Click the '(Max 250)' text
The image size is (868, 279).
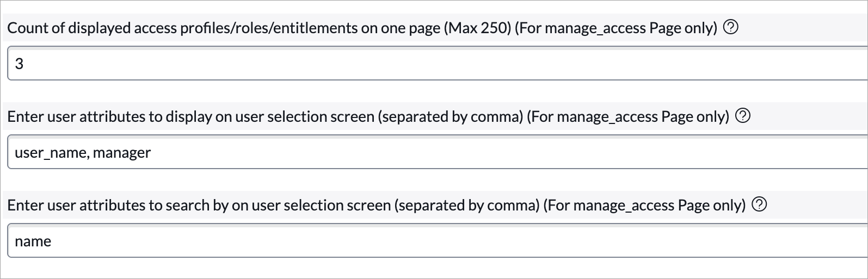click(x=477, y=28)
